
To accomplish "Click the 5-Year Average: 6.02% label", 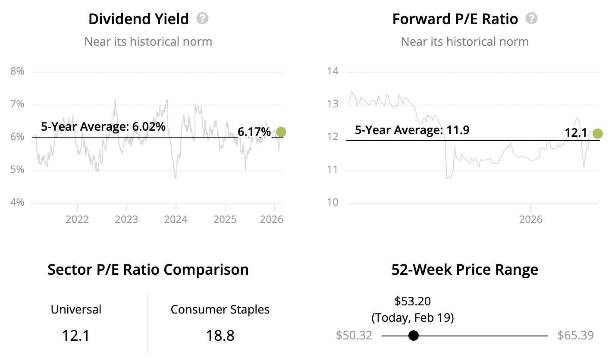I will (103, 126).
